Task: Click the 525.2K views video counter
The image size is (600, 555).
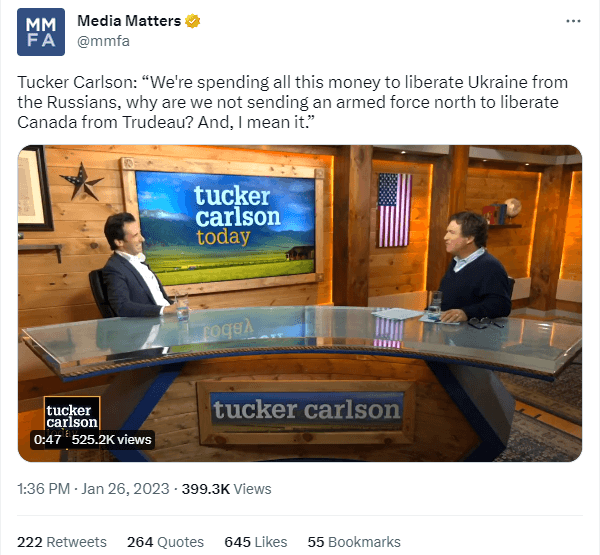Action: click(x=111, y=439)
